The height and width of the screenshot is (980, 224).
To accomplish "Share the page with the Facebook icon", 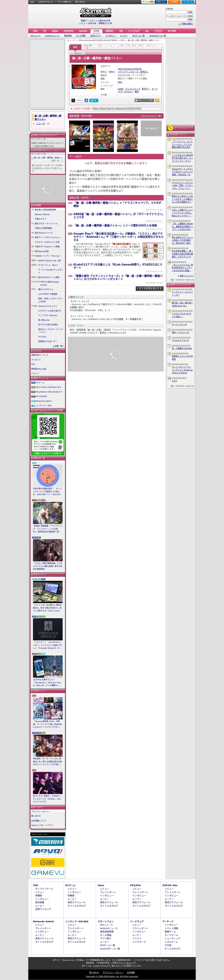I will [x=86, y=100].
